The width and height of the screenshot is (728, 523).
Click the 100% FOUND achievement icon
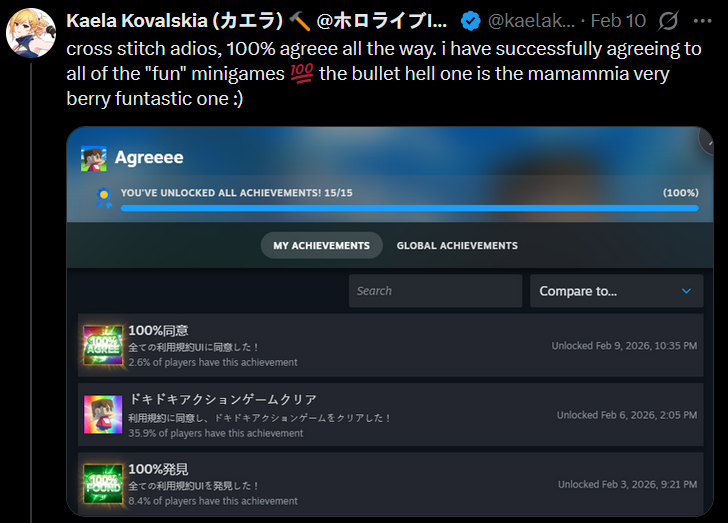pos(103,484)
